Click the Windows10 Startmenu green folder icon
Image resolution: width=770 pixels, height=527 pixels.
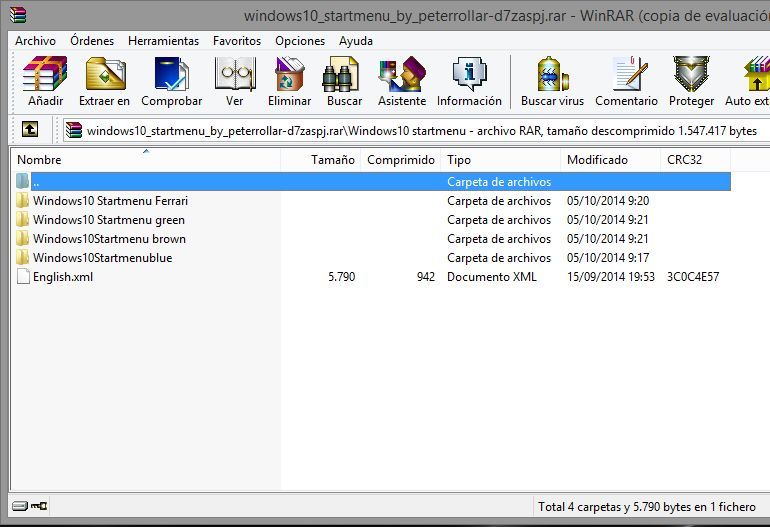click(22, 220)
